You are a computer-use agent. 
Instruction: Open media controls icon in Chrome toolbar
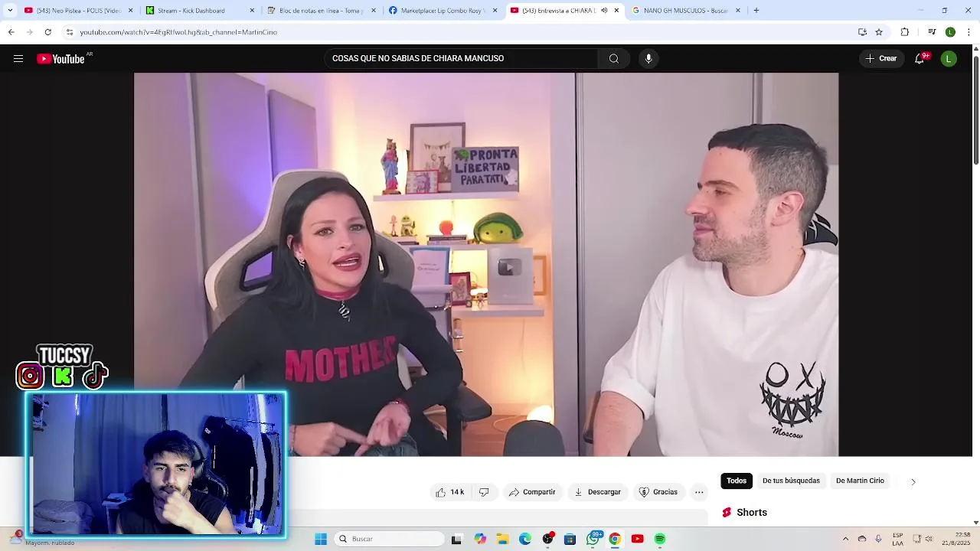click(x=932, y=32)
